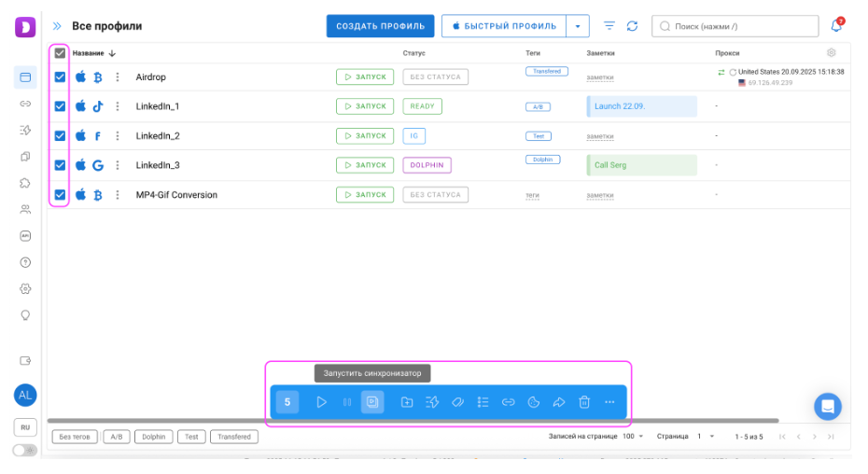
Task: Open the filter icon next to search
Action: pos(609,26)
